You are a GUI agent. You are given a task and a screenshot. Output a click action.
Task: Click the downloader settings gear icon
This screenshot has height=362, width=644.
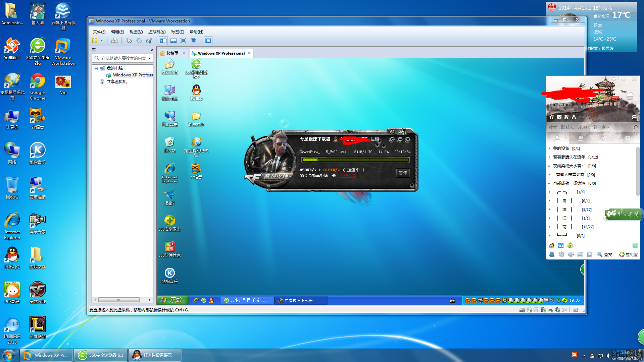392,139
